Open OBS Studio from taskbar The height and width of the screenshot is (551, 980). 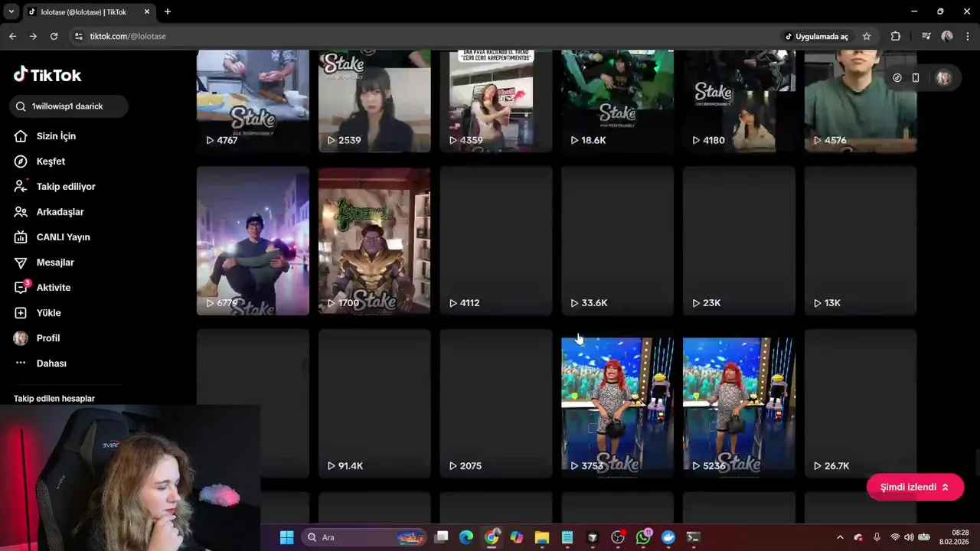(x=618, y=537)
